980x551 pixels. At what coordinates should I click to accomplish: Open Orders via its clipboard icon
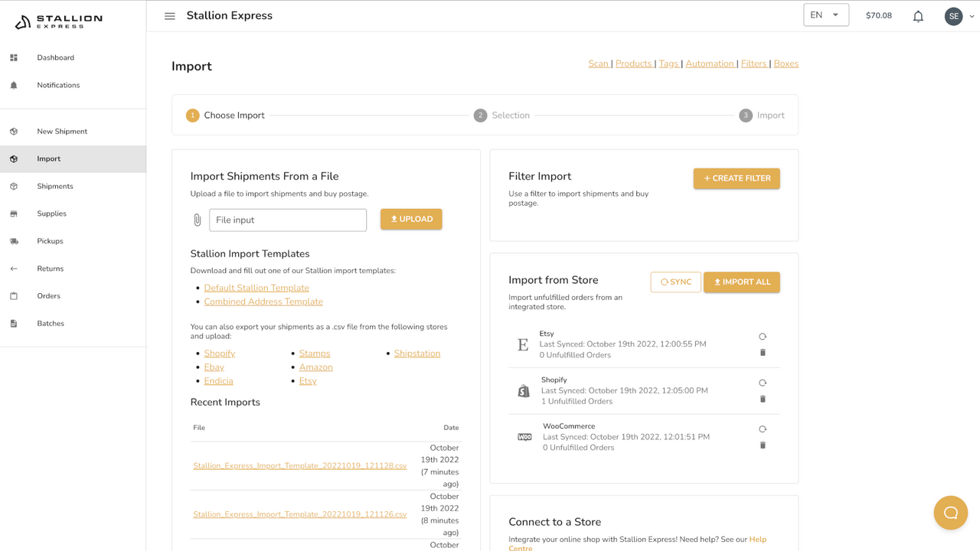[14, 295]
